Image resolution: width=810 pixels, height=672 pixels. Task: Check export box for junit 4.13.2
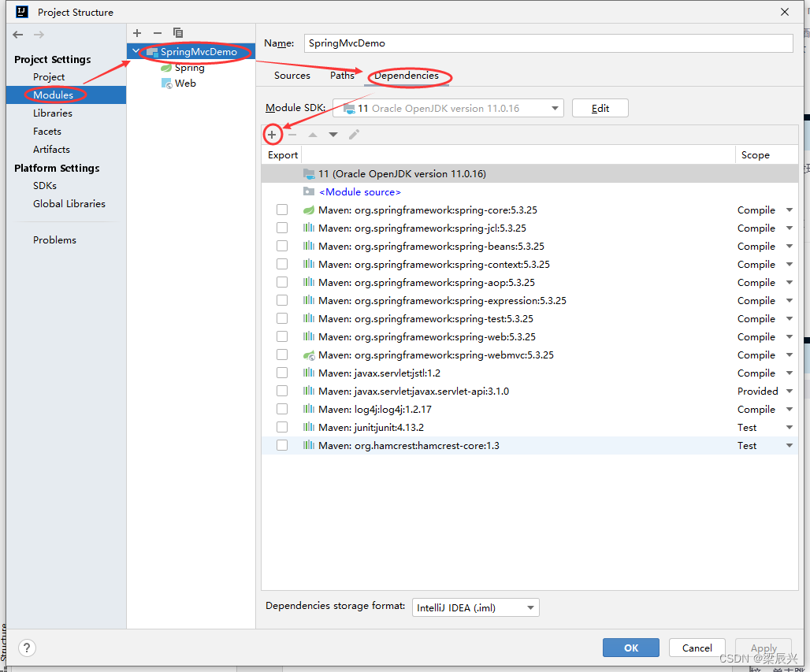click(282, 427)
